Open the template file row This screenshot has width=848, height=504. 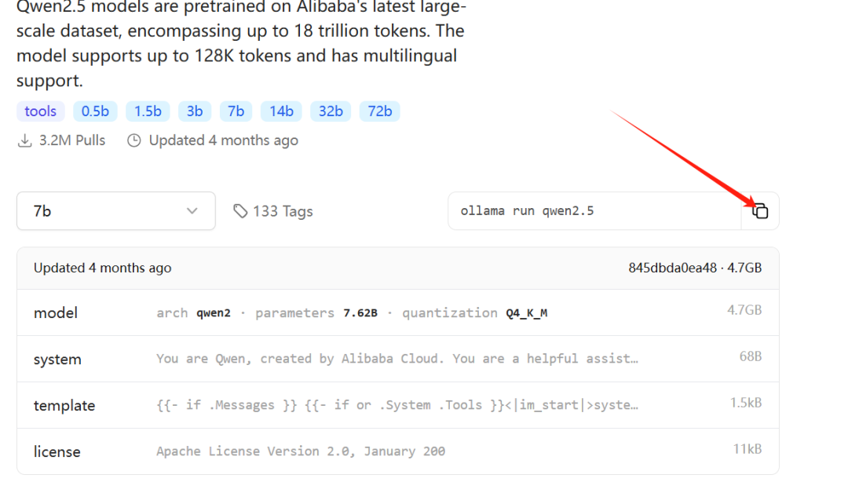tap(398, 405)
